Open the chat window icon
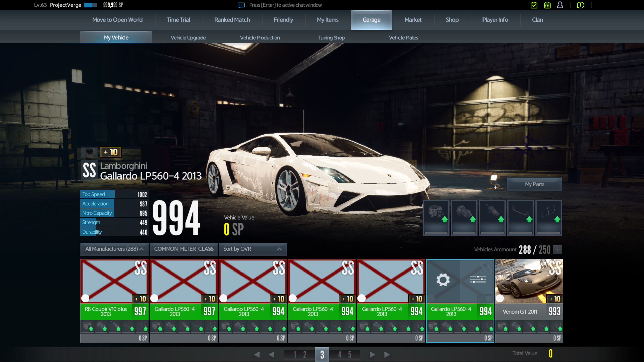The width and height of the screenshot is (644, 362). tap(241, 5)
